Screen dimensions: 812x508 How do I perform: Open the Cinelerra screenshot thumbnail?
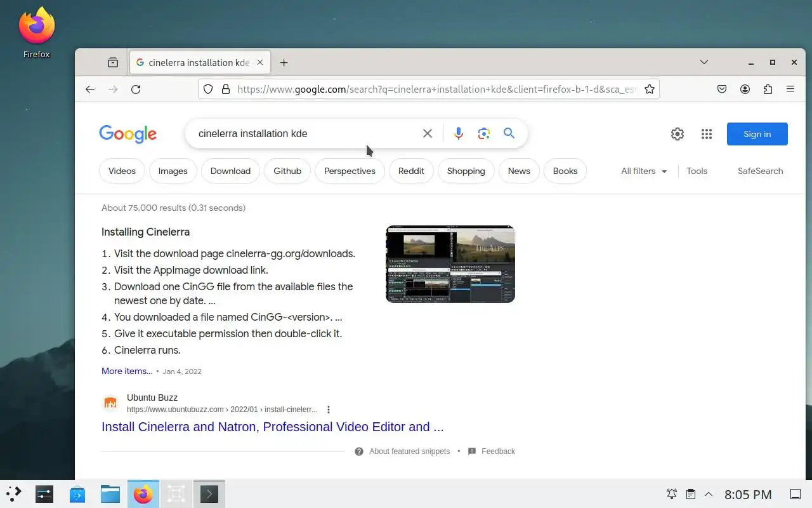tap(450, 264)
